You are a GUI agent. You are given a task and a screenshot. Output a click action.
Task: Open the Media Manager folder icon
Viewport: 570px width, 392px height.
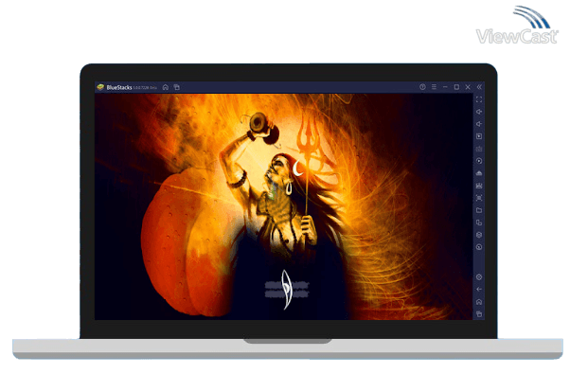tap(479, 210)
